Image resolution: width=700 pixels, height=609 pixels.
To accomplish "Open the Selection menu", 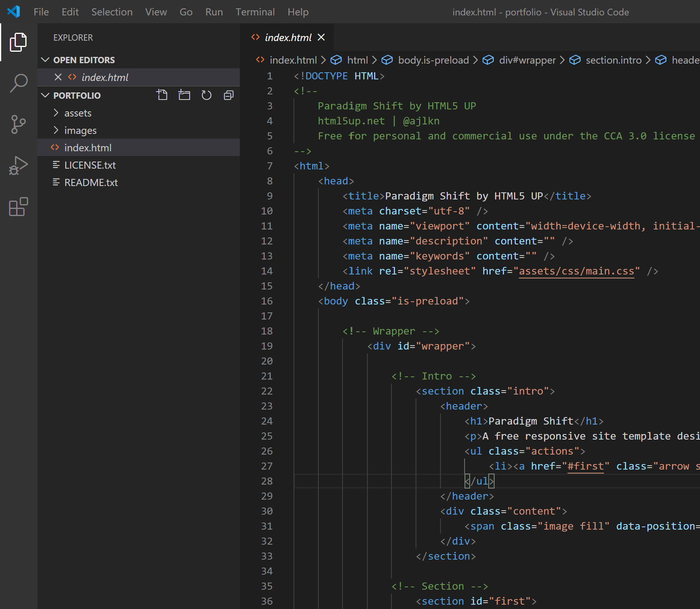I will (112, 12).
